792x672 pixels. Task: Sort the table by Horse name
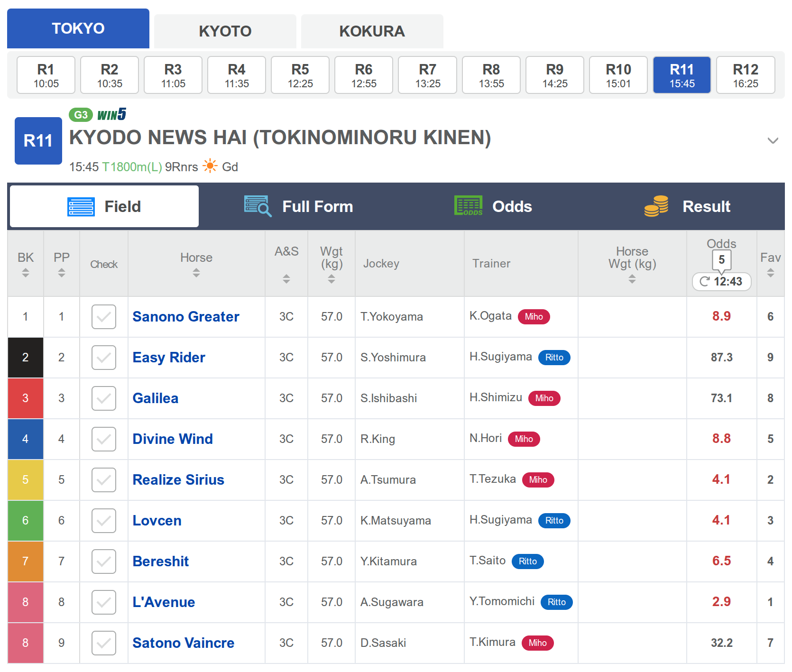(x=196, y=273)
